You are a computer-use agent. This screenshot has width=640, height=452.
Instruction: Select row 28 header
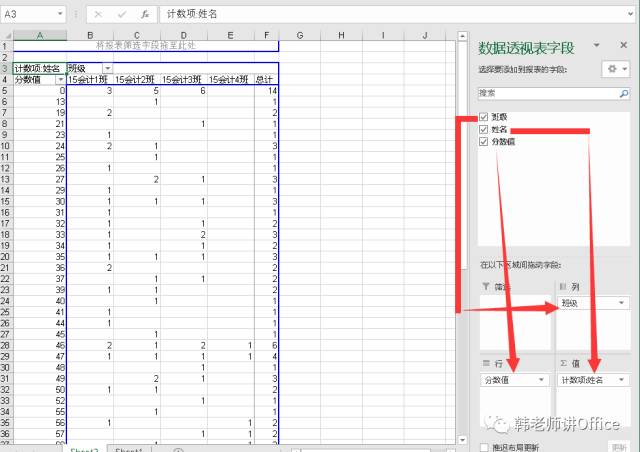[6, 345]
